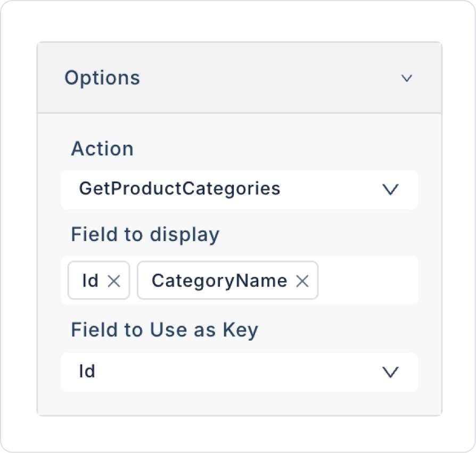The image size is (476, 453).
Task: Click the Field to Use as Key label
Action: (x=165, y=330)
